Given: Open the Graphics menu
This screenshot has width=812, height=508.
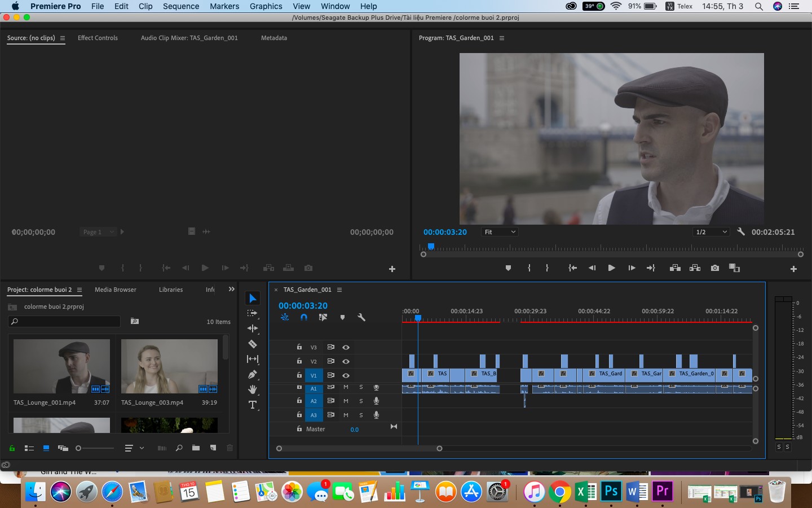Looking at the screenshot, I should [x=266, y=6].
